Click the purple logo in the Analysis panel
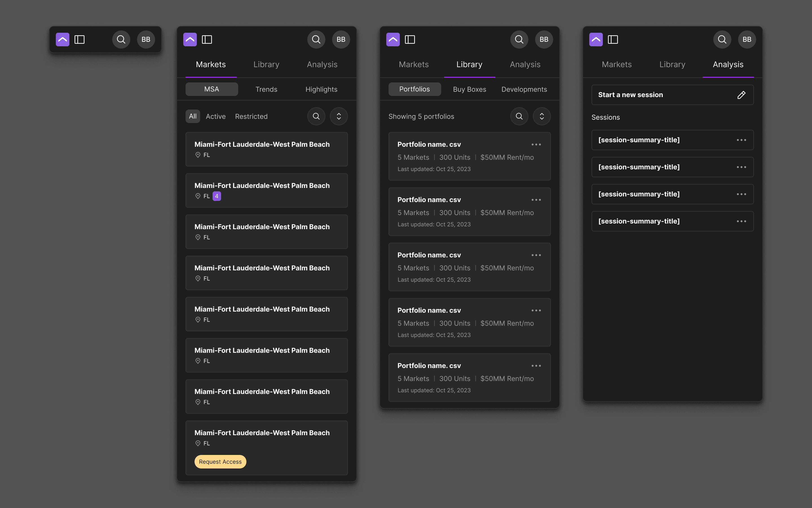The image size is (812, 508). [x=596, y=39]
